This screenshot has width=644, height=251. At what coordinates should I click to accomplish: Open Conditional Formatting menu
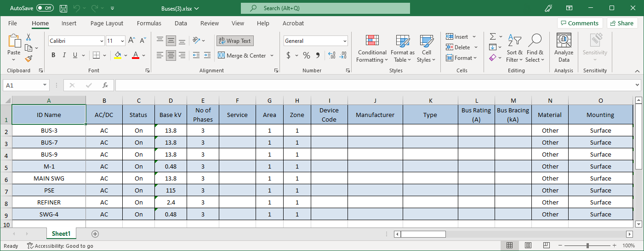(x=372, y=48)
